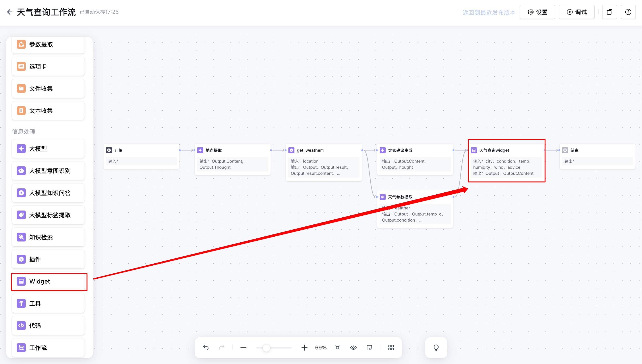The image size is (642, 364).
Task: Open the 设置 settings button
Action: pyautogui.click(x=537, y=12)
